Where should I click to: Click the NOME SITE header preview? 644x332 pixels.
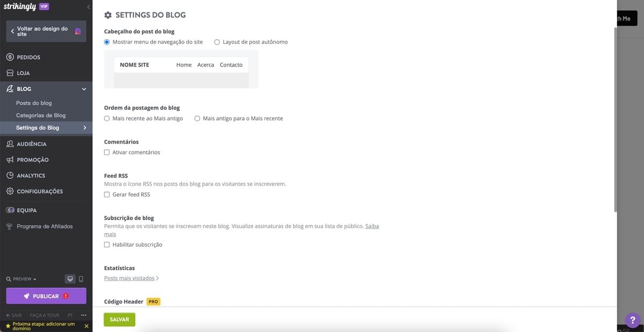[x=135, y=65]
